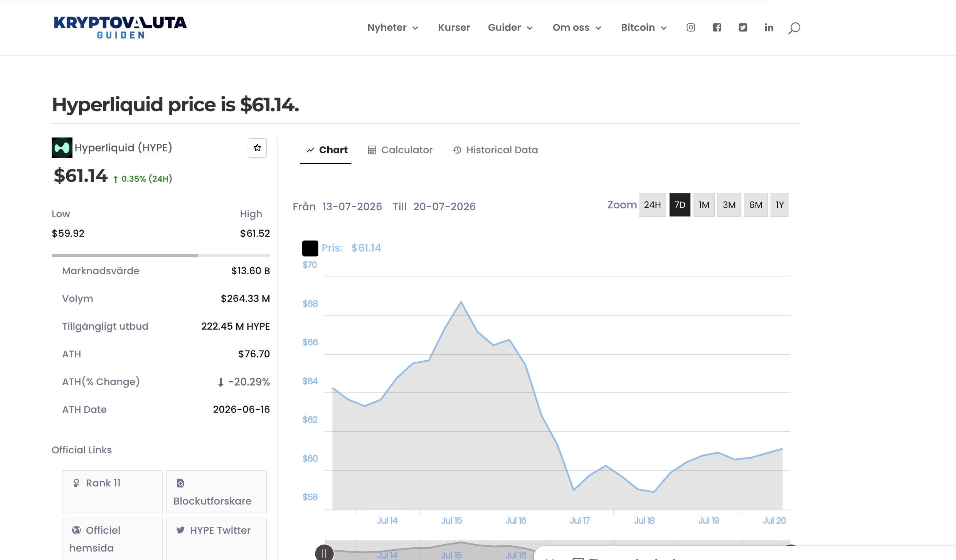
Task: Click the Low-High price range bar
Action: 161,255
